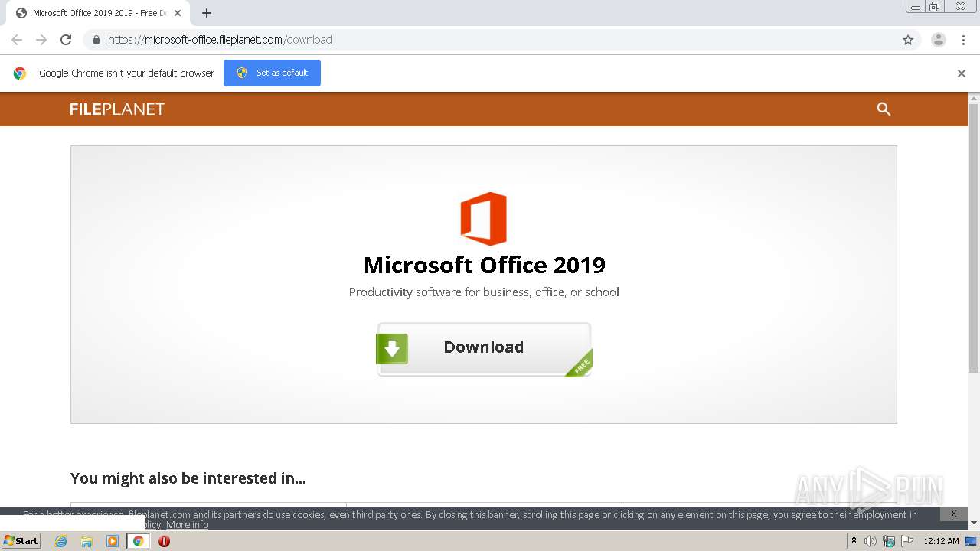The height and width of the screenshot is (551, 980).
Task: Click the volume speaker tray icon
Action: tap(871, 541)
